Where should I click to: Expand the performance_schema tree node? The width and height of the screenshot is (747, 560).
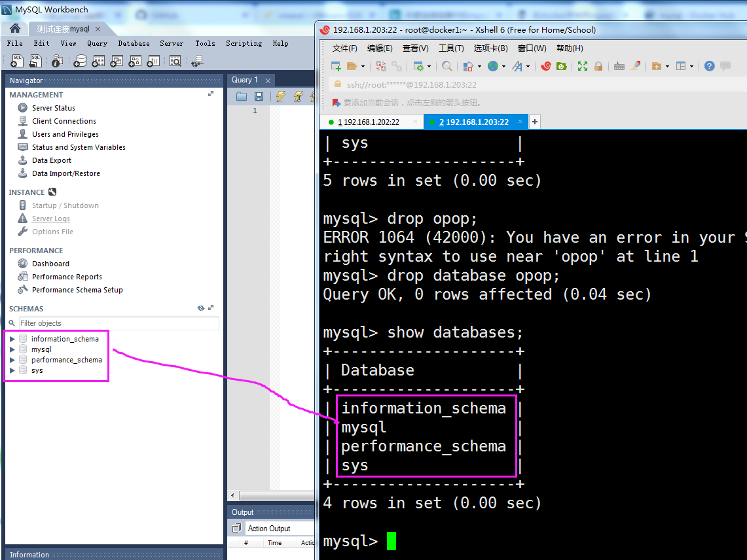12,360
